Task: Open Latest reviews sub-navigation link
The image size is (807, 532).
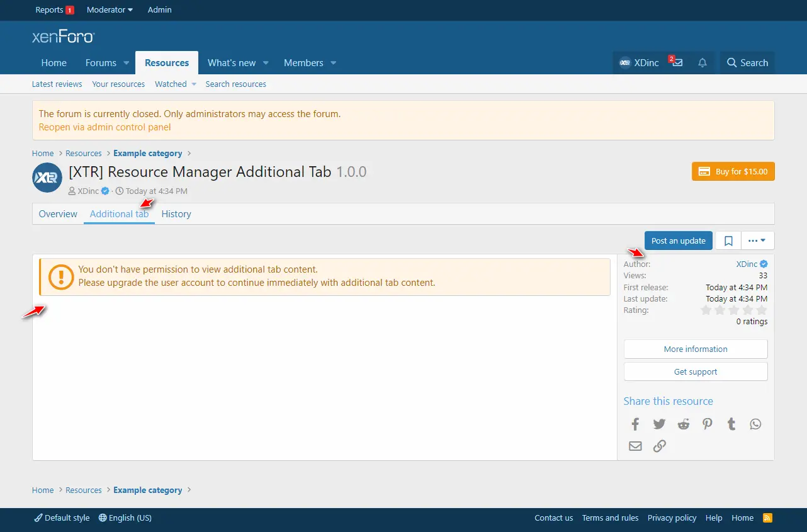Action: pyautogui.click(x=57, y=84)
